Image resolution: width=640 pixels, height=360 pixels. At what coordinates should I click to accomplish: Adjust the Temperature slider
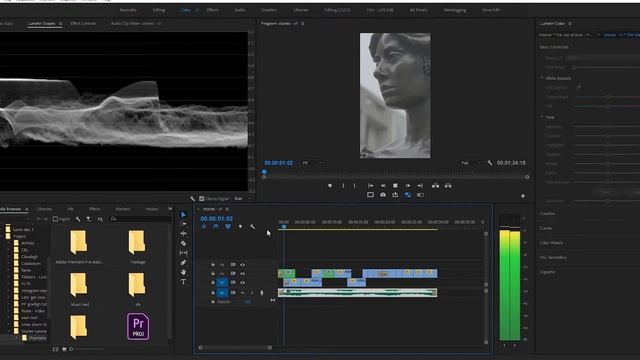click(x=607, y=97)
